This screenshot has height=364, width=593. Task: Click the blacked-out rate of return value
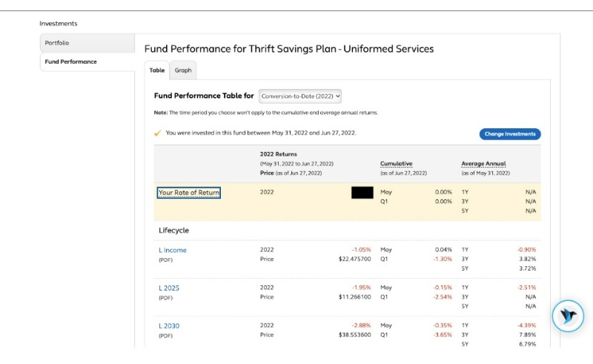[362, 193]
